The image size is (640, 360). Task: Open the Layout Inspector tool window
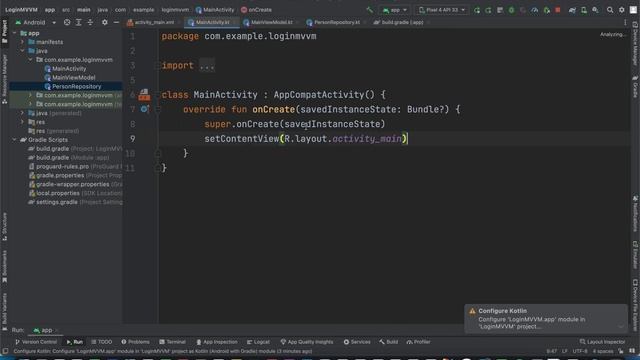coord(602,342)
